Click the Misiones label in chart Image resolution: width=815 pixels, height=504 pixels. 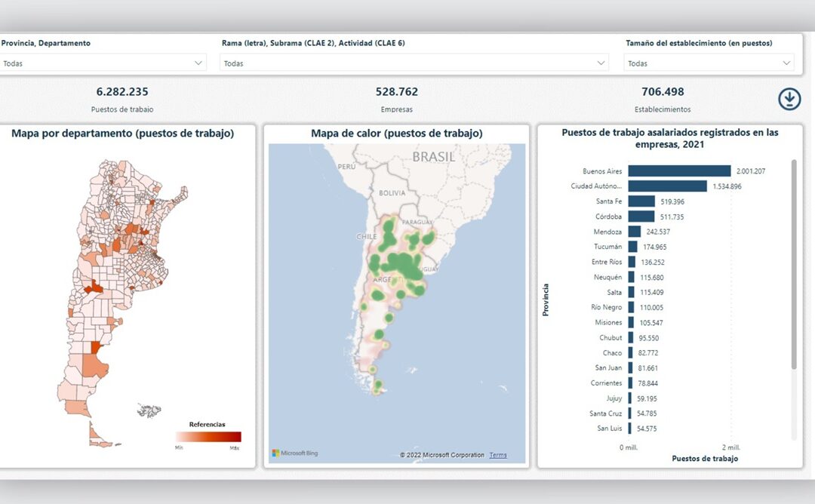(608, 322)
